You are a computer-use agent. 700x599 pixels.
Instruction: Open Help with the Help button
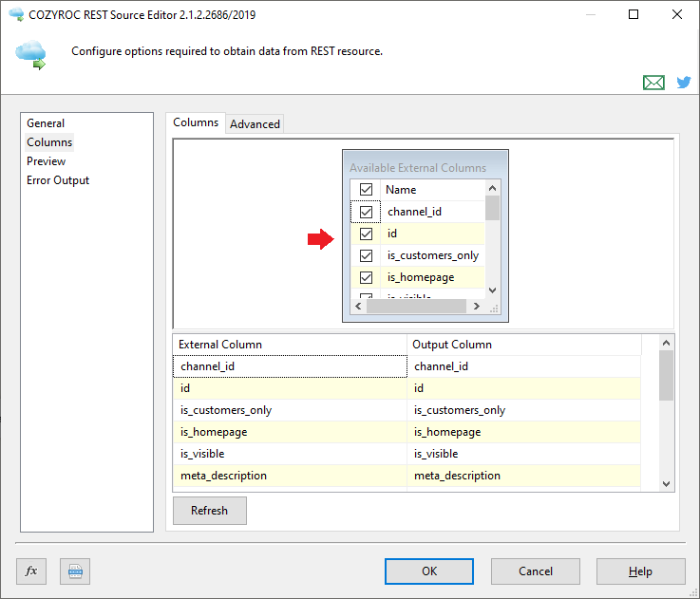tap(640, 571)
